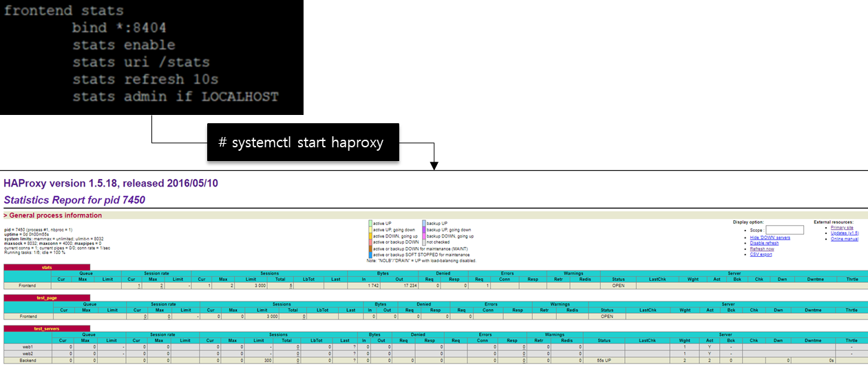
Task: Click the 0s downtime cell in Backend row
Action: pos(814,359)
